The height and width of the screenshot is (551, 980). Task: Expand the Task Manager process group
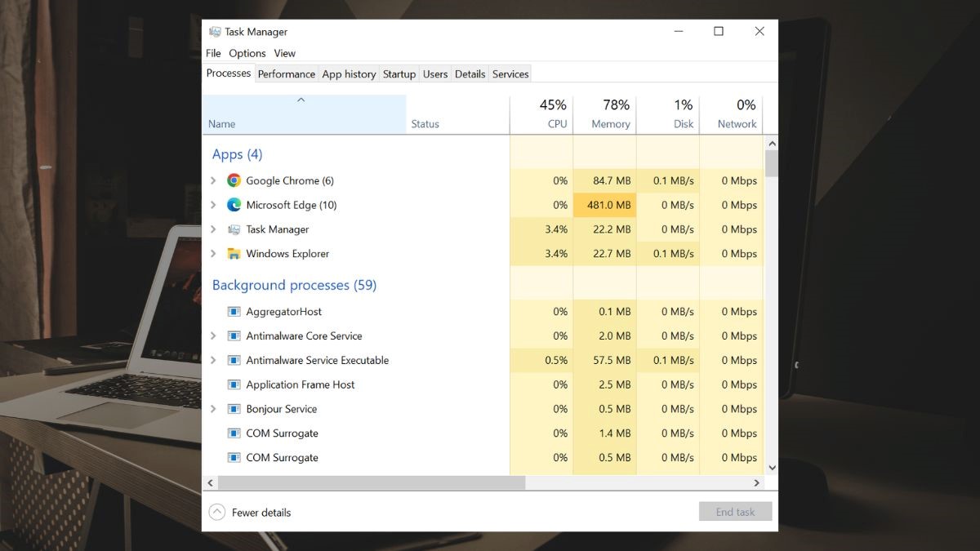213,229
